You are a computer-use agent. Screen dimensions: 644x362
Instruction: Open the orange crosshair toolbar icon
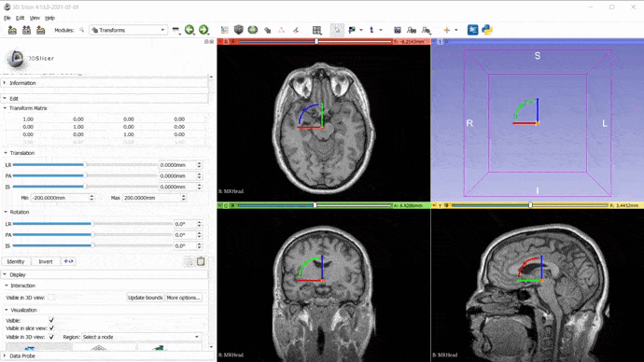click(x=447, y=30)
